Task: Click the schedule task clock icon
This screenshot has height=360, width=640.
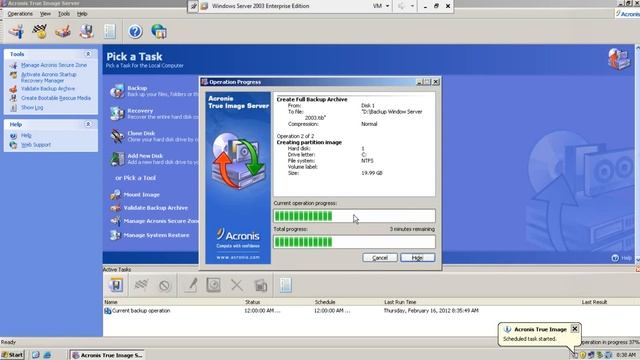Action: pyautogui.click(x=213, y=285)
